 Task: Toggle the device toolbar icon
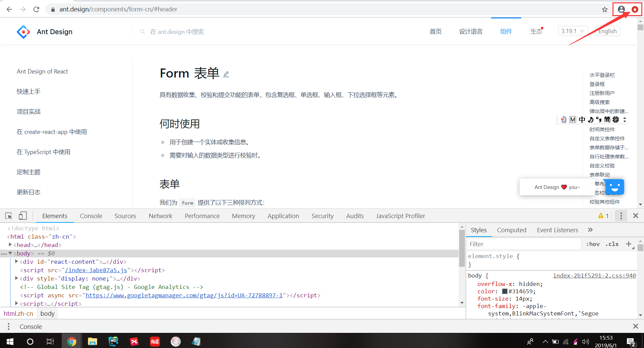pyautogui.click(x=23, y=216)
